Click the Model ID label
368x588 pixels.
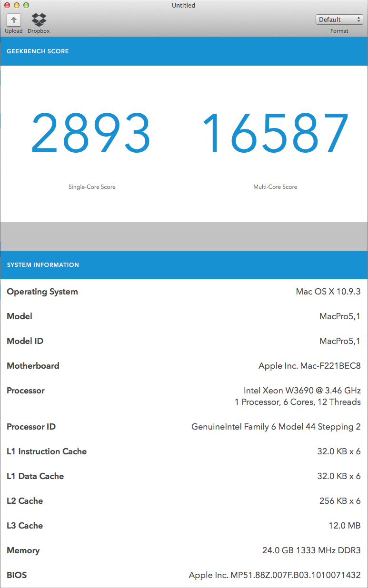tap(25, 341)
